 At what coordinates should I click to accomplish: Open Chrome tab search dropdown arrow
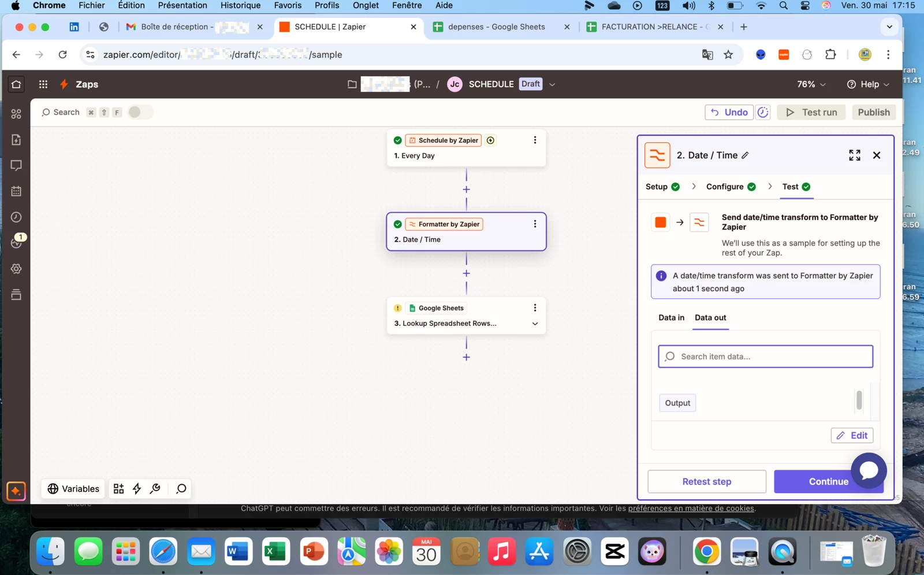tap(889, 27)
